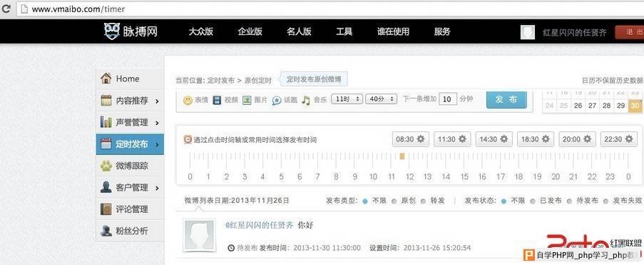Click the 粉丝分析 user icon
This screenshot has height=265, width=644.
pos(106,231)
